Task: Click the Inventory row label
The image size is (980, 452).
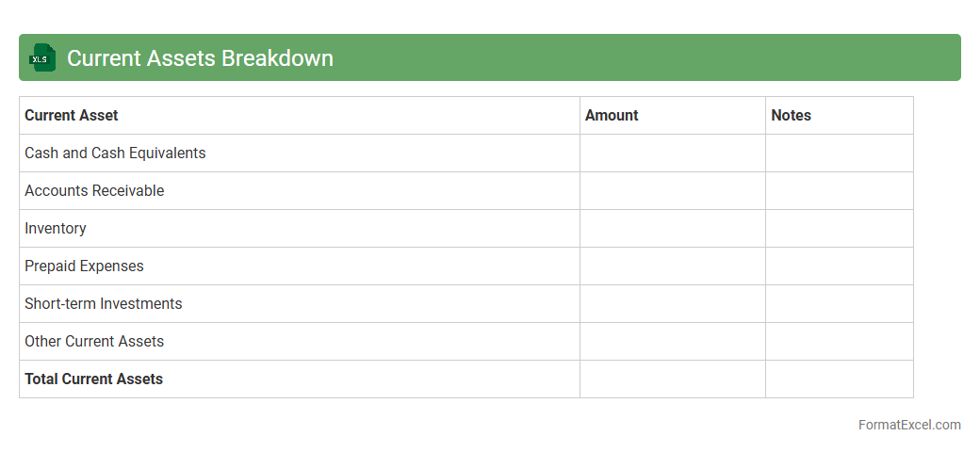Action: [x=56, y=228]
